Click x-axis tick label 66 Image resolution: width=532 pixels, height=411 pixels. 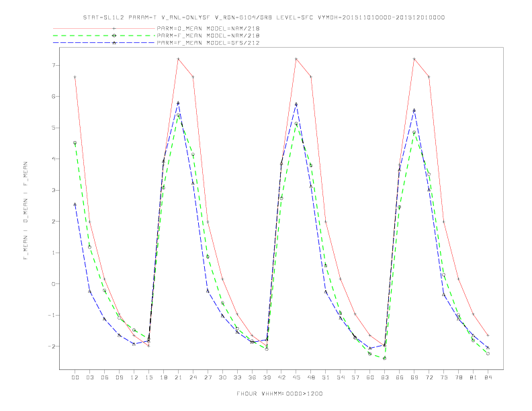400,377
